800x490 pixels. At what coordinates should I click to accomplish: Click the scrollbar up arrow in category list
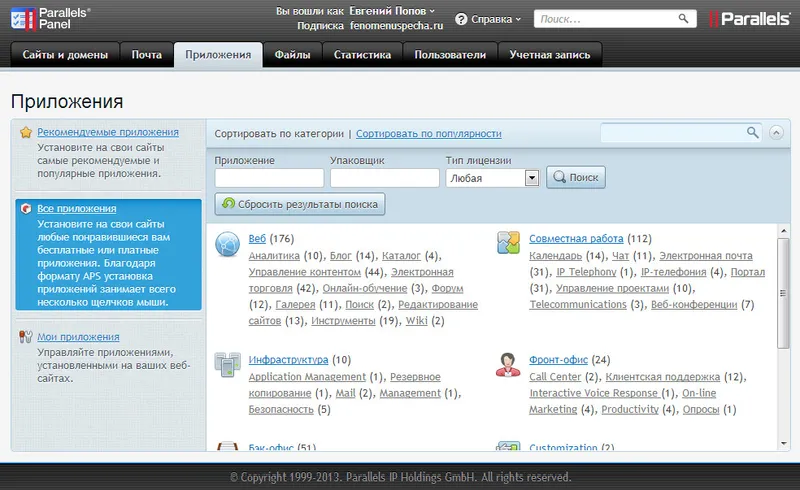click(x=783, y=231)
